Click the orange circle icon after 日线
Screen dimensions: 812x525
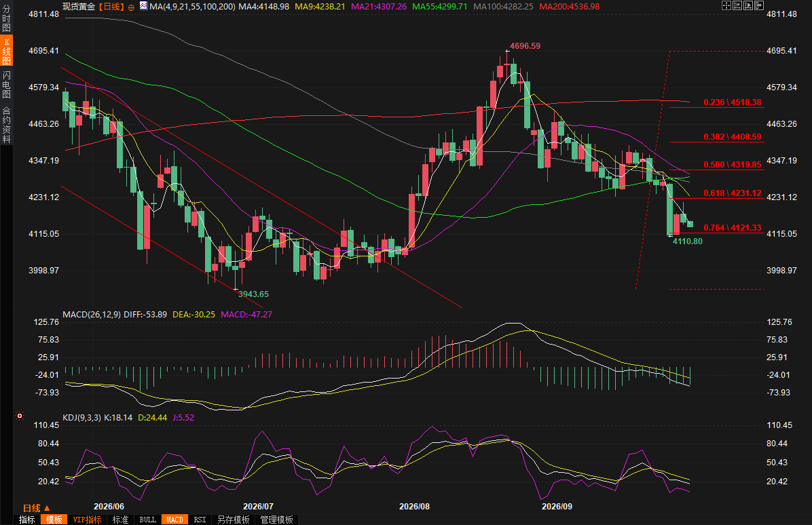pos(131,7)
